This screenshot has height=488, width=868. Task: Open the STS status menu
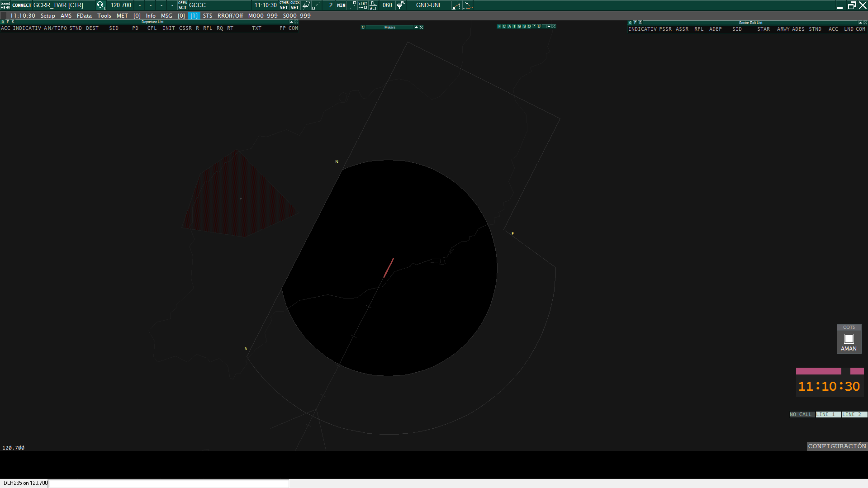[x=208, y=16]
